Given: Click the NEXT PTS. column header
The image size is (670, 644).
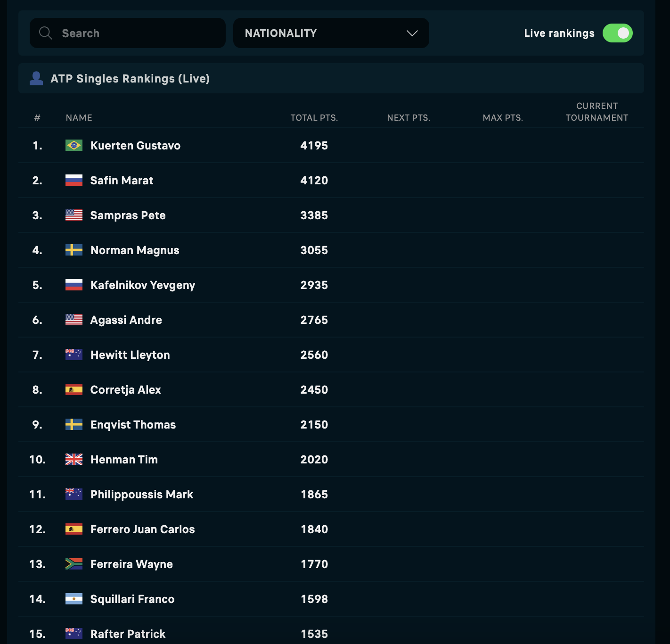Looking at the screenshot, I should (x=409, y=118).
